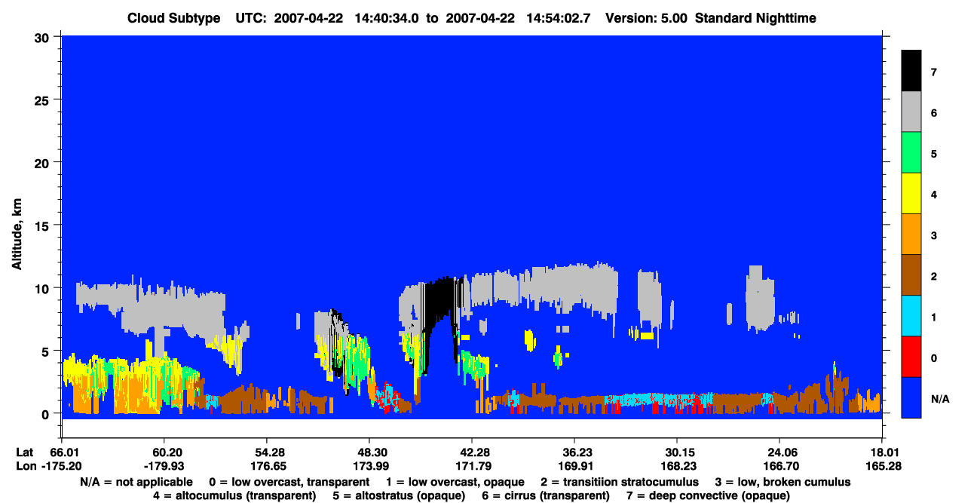The image size is (980, 503).
Task: Click the colorbar label '7'
Action: [x=933, y=72]
